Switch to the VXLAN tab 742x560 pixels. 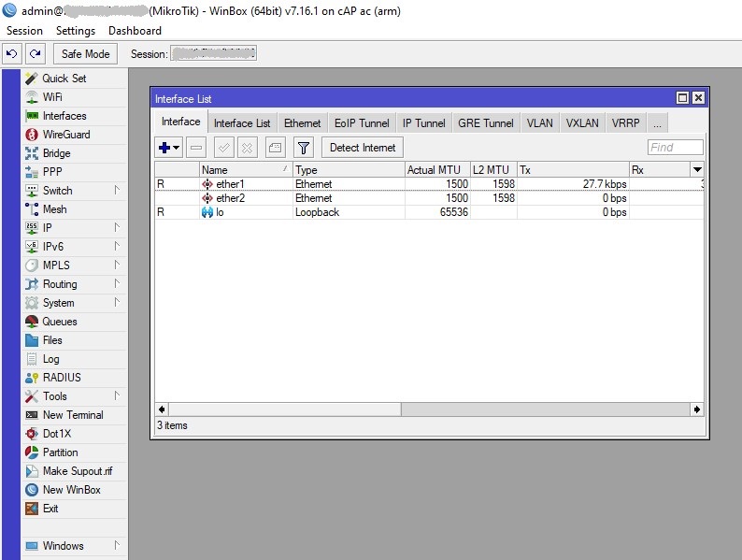click(582, 123)
